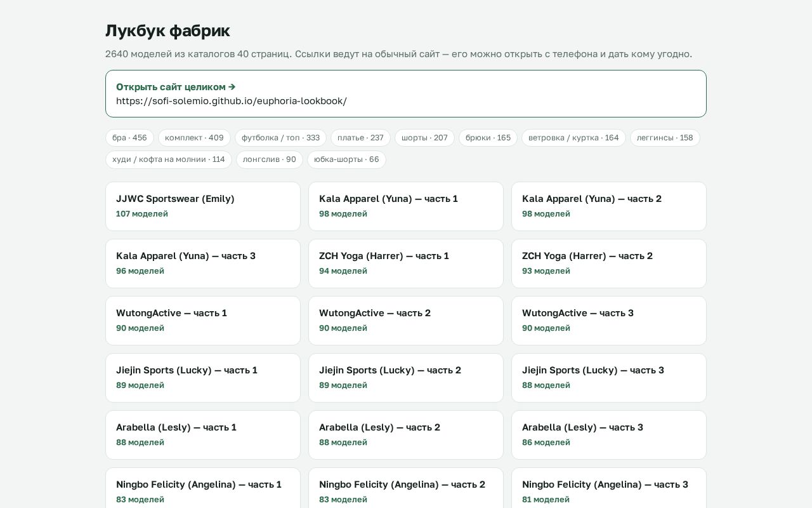This screenshot has width=812, height=508.
Task: Open WutongActive часть 3 catalog
Action: point(609,321)
